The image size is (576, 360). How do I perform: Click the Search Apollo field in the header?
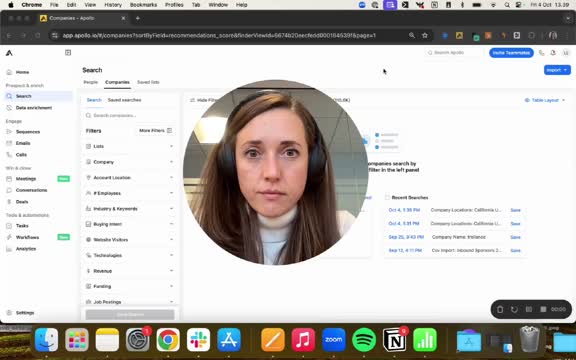(x=454, y=53)
